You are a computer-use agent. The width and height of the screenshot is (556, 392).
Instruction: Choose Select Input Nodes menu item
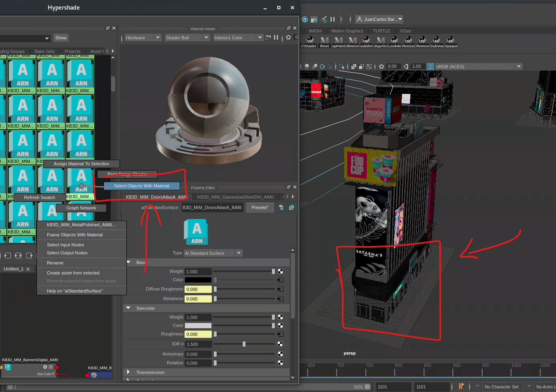pos(65,245)
